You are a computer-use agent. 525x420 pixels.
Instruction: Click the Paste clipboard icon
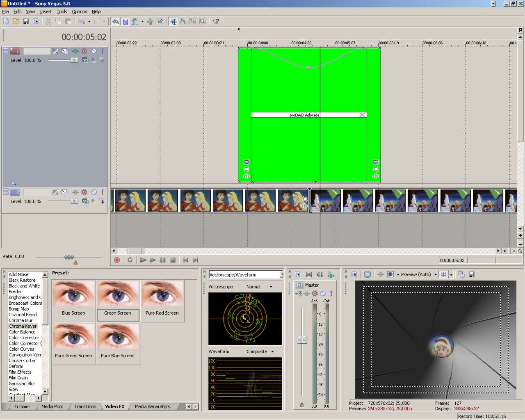[x=68, y=21]
